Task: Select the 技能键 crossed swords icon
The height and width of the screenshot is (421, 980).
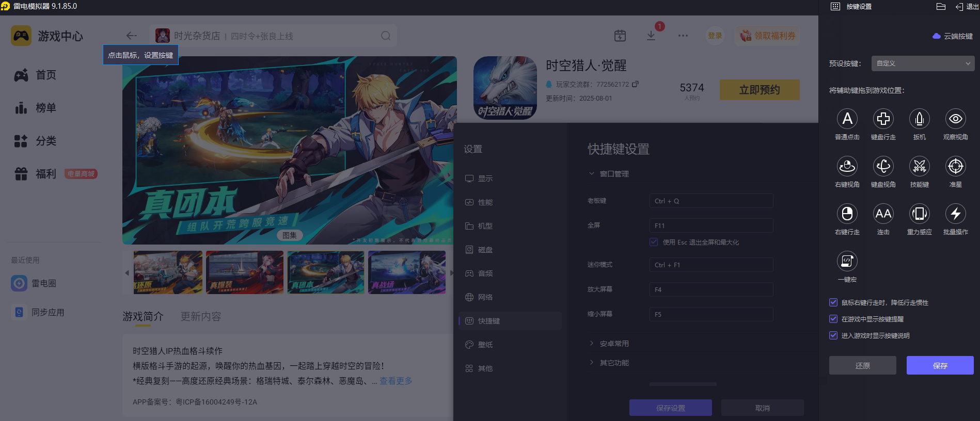Action: pos(920,166)
